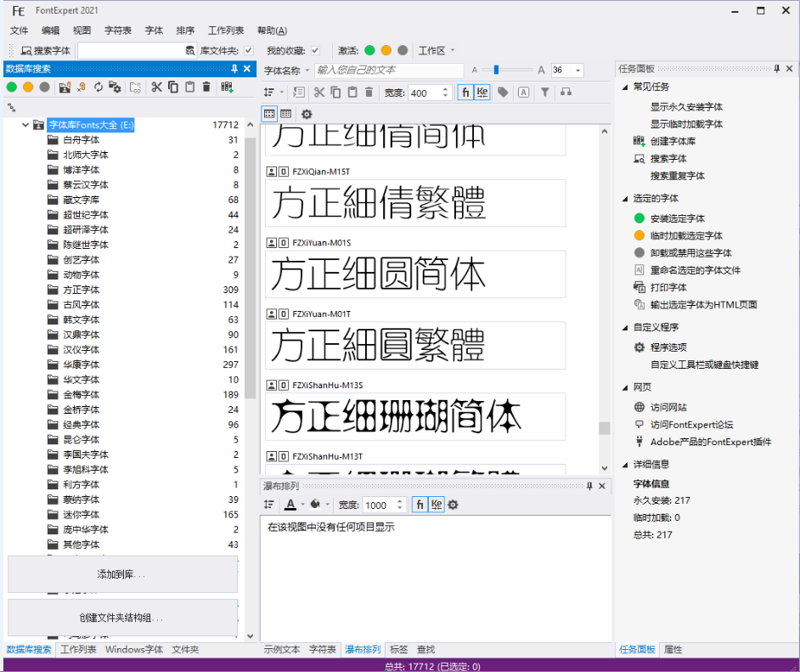The image size is (800, 672).
Task: Click the filter funnel icon in preview toolbar
Action: tap(545, 93)
